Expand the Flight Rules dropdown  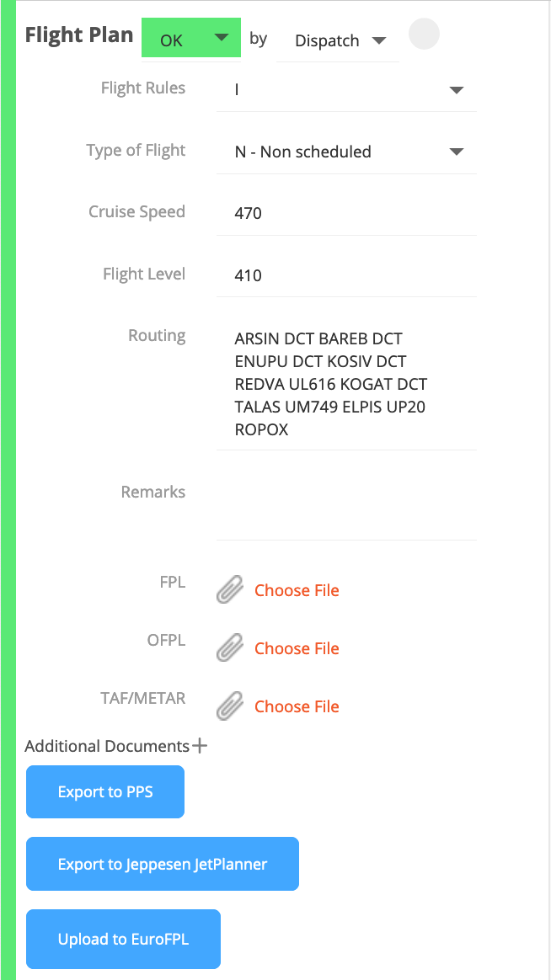coord(455,89)
